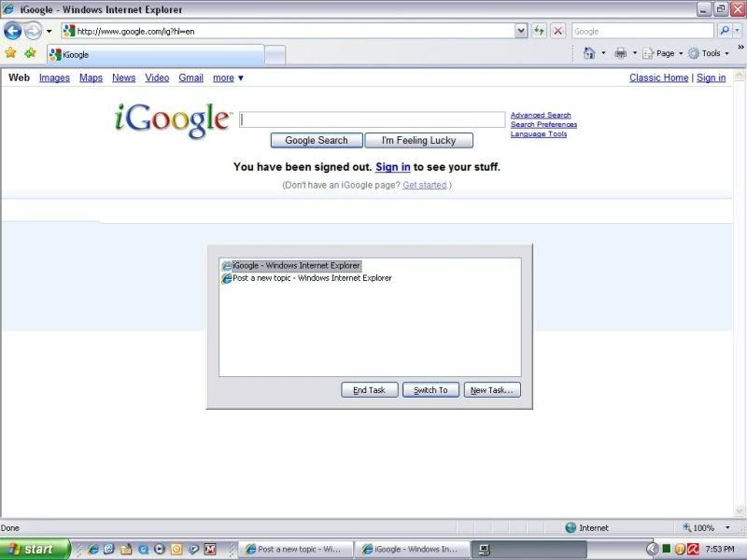Expand the Home button dropdown arrow

(603, 53)
